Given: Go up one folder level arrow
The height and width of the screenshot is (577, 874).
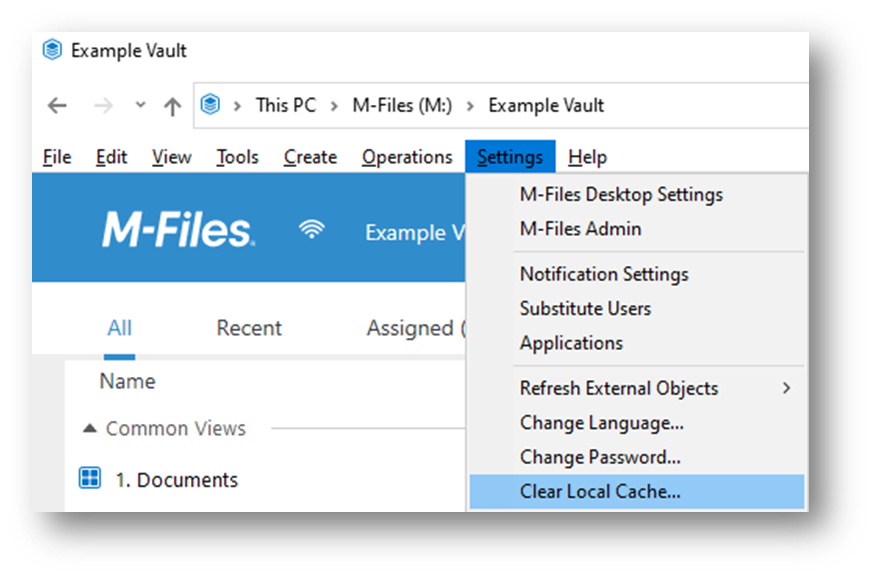Looking at the screenshot, I should pyautogui.click(x=172, y=106).
